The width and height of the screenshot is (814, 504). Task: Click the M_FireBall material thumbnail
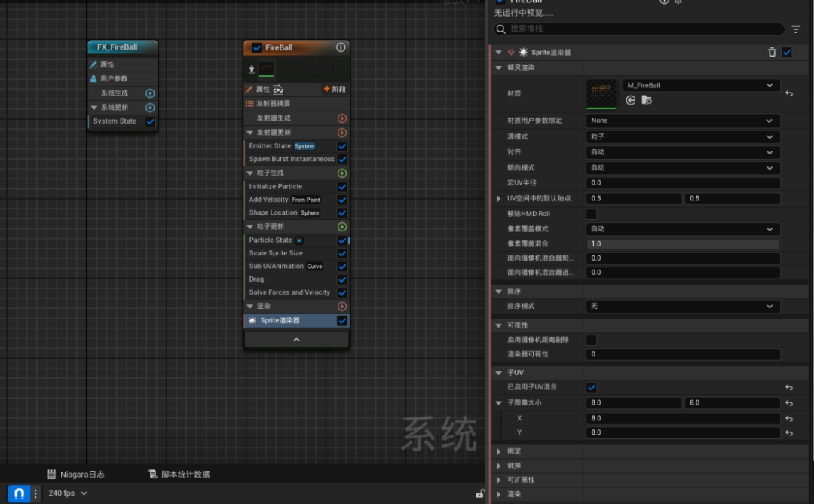(601, 94)
